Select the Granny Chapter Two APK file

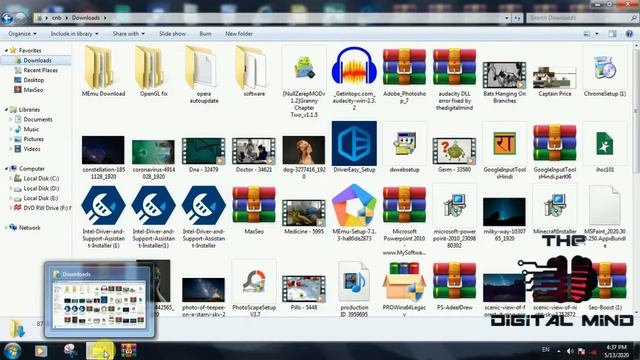pos(304,82)
